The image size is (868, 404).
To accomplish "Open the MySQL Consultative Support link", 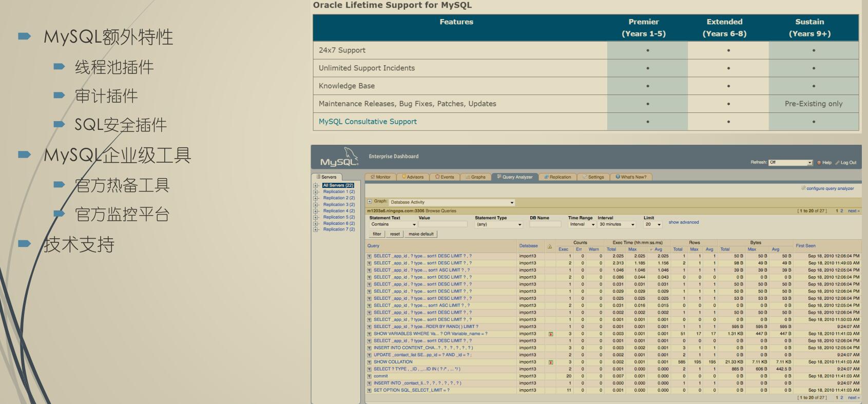I will tap(368, 122).
